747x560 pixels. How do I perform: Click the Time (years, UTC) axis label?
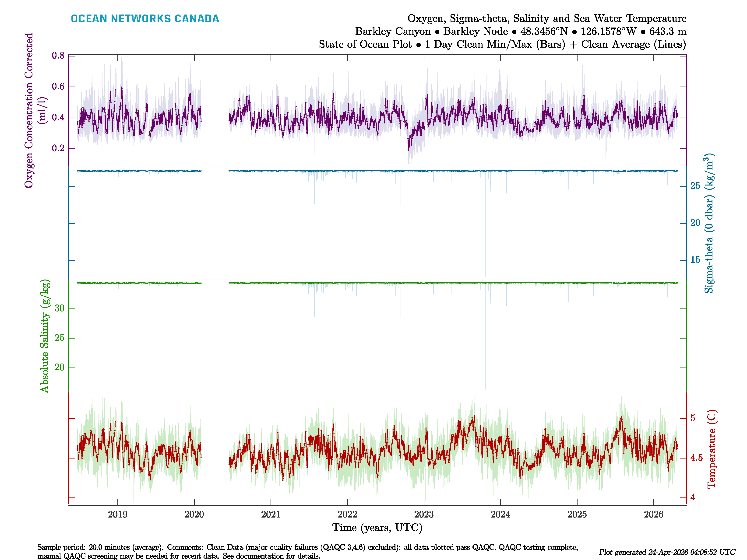(377, 528)
